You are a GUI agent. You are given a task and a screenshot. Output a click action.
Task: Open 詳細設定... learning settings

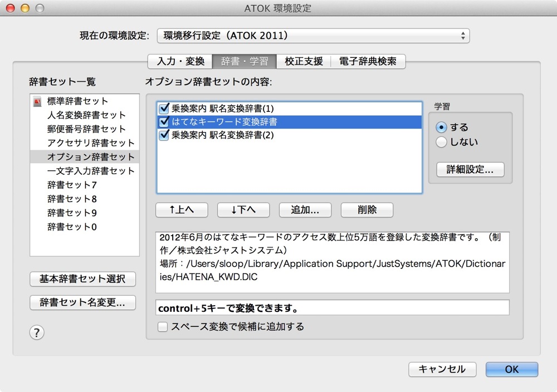click(470, 169)
